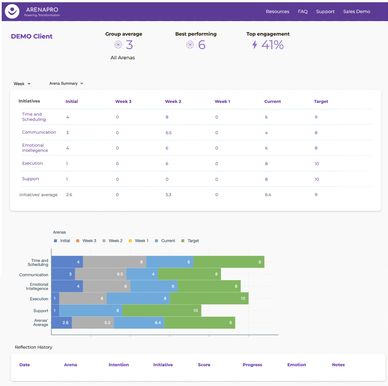Click the blue Initial bar for Time and Scheduling
This screenshot has height=386, width=388.
67,262
